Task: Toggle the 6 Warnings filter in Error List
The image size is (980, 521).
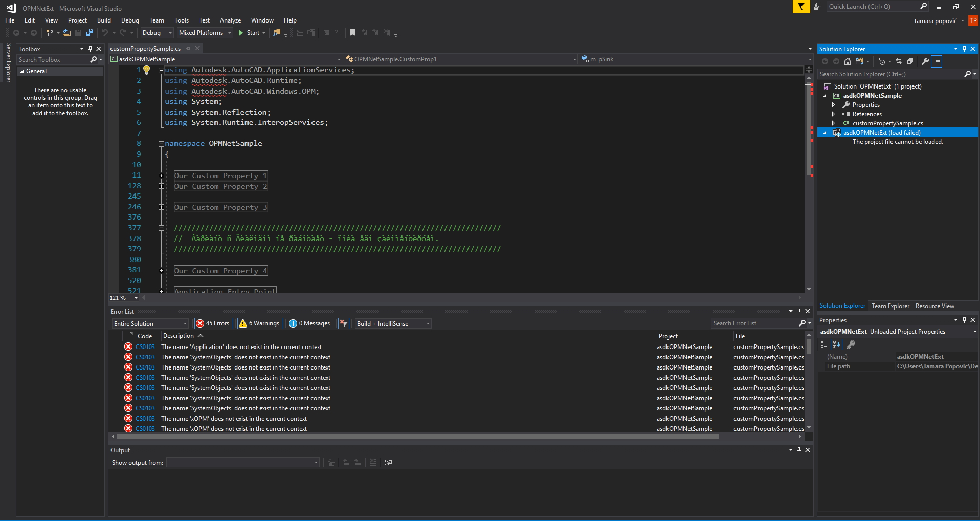Action: pyautogui.click(x=259, y=323)
